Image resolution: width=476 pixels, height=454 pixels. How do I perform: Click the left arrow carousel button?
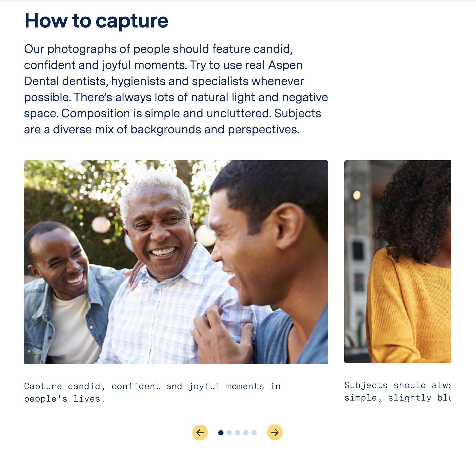(200, 432)
